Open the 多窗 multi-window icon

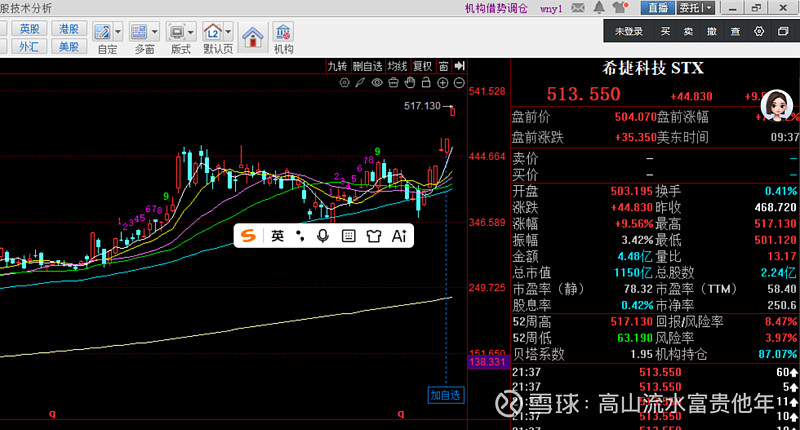coord(139,32)
